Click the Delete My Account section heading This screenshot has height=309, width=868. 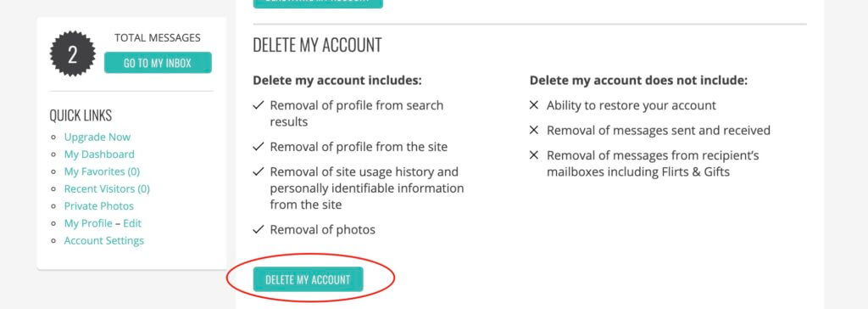tap(317, 45)
